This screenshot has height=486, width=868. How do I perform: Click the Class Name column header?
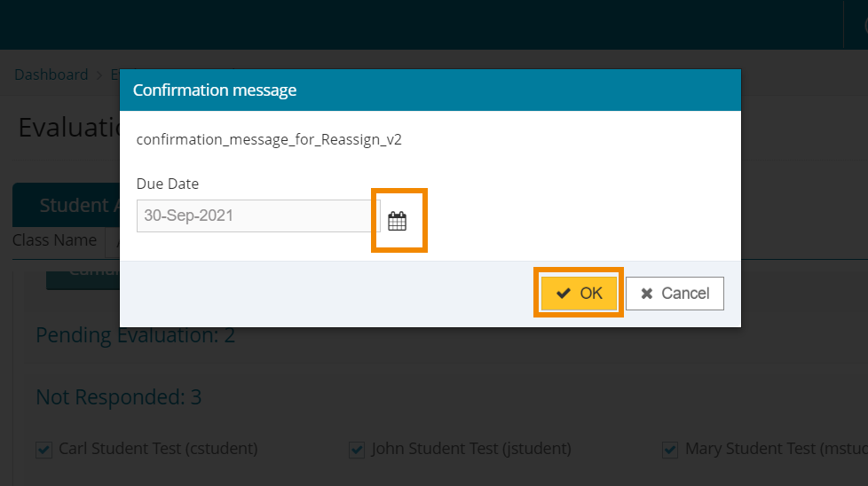(x=54, y=240)
